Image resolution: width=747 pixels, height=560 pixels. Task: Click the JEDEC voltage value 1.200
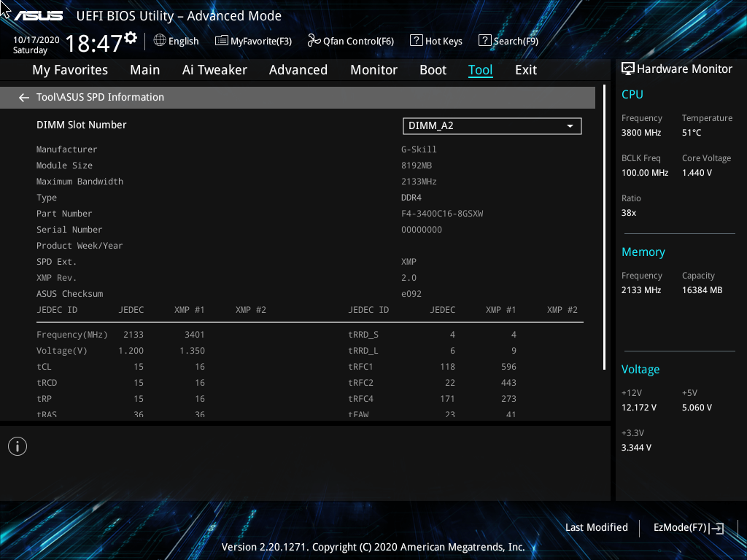click(x=131, y=351)
